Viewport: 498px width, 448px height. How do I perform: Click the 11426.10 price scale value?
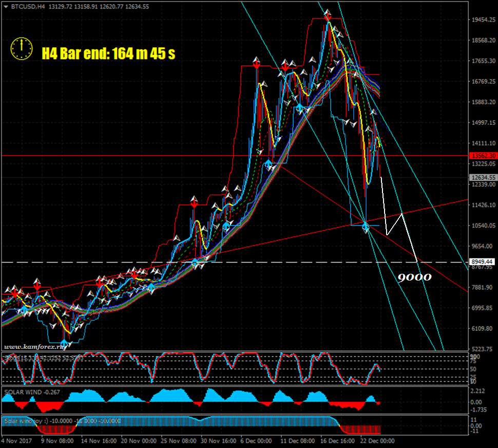coord(484,205)
